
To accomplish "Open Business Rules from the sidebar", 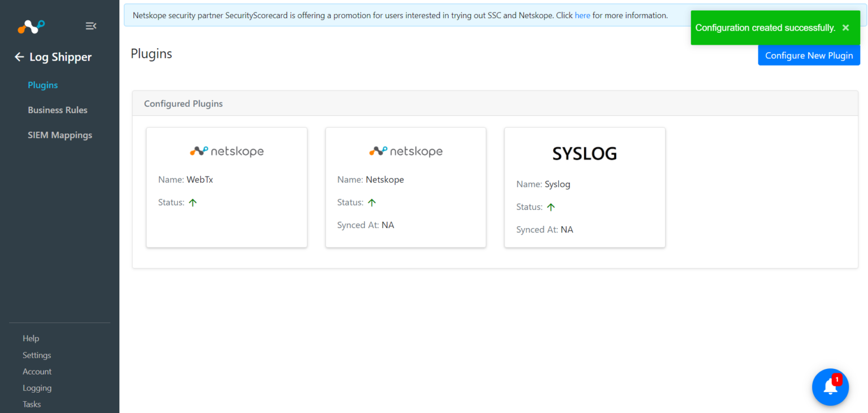I will (x=58, y=110).
